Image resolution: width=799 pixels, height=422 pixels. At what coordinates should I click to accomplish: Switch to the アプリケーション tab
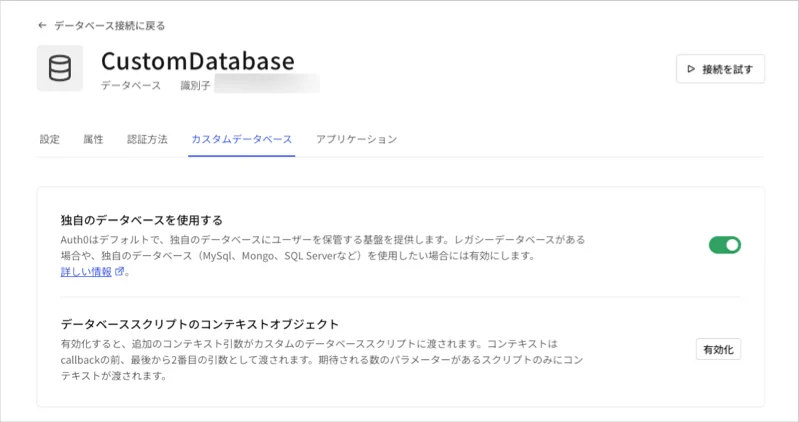pyautogui.click(x=356, y=139)
